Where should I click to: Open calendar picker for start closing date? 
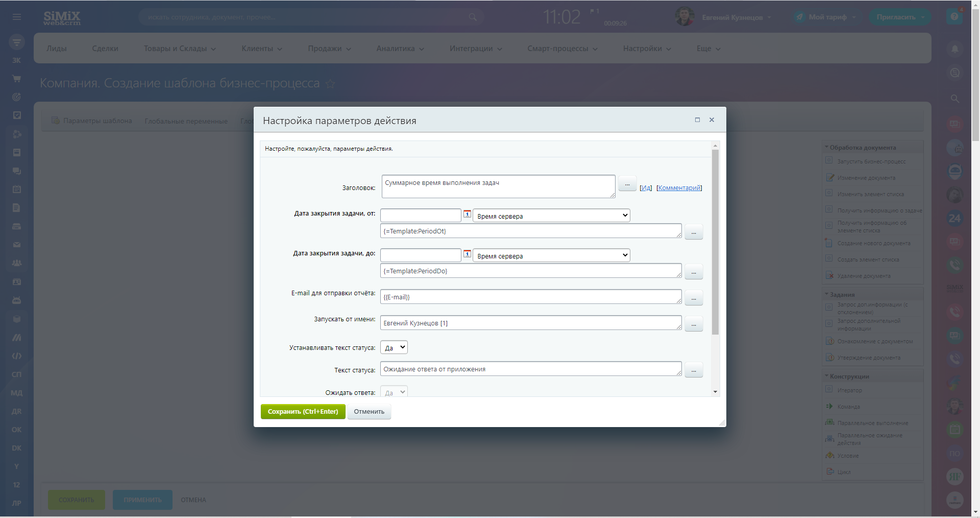tap(467, 214)
